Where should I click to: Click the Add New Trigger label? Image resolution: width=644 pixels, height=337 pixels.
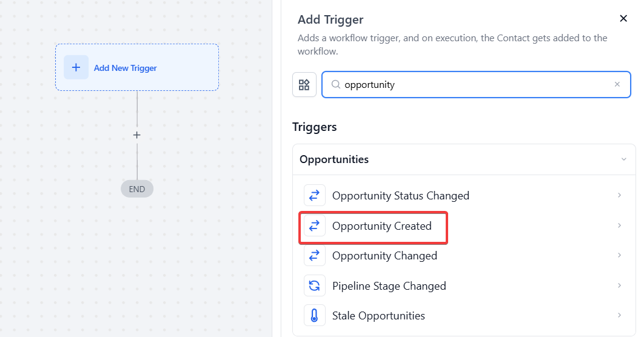tap(126, 68)
